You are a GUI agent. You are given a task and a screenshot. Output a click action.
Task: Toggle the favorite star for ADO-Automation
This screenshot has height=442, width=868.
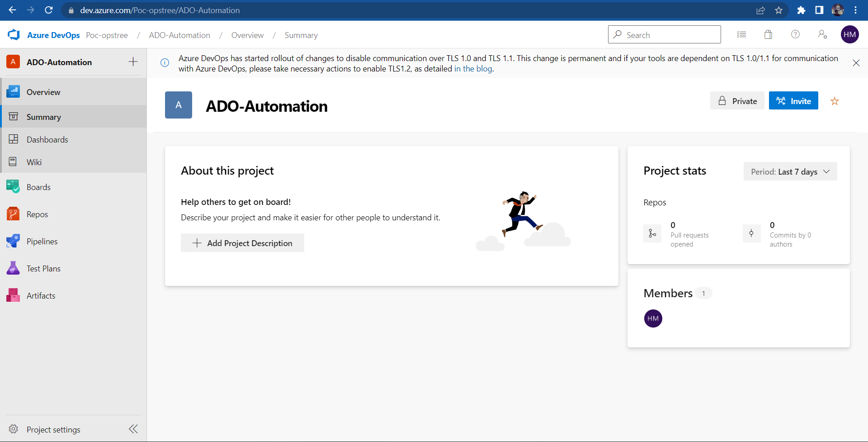[835, 100]
